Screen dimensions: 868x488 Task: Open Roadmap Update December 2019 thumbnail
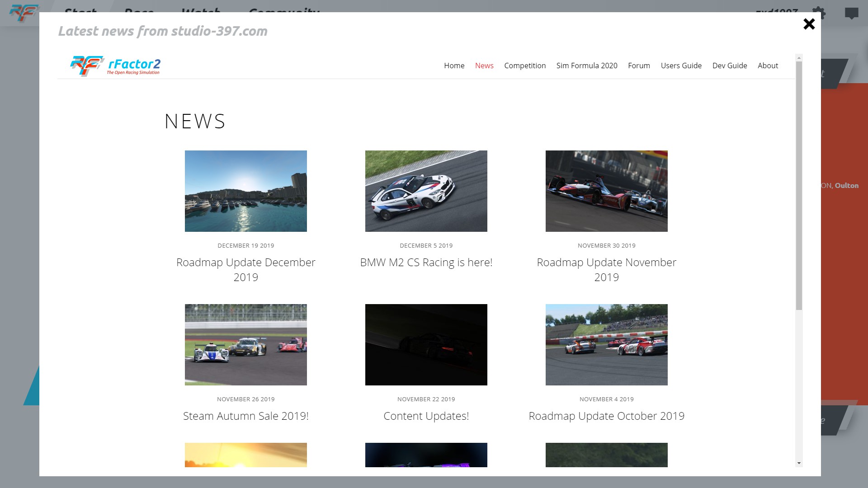[246, 191]
